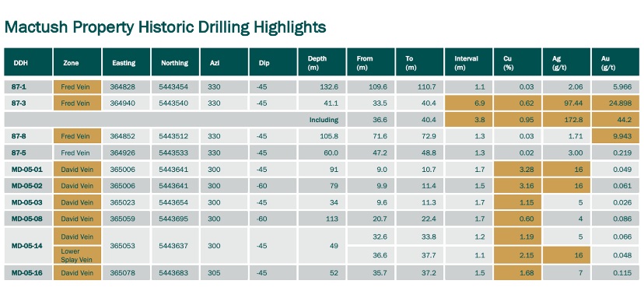Select the Lower Splay Vein zone cell

pos(77,255)
